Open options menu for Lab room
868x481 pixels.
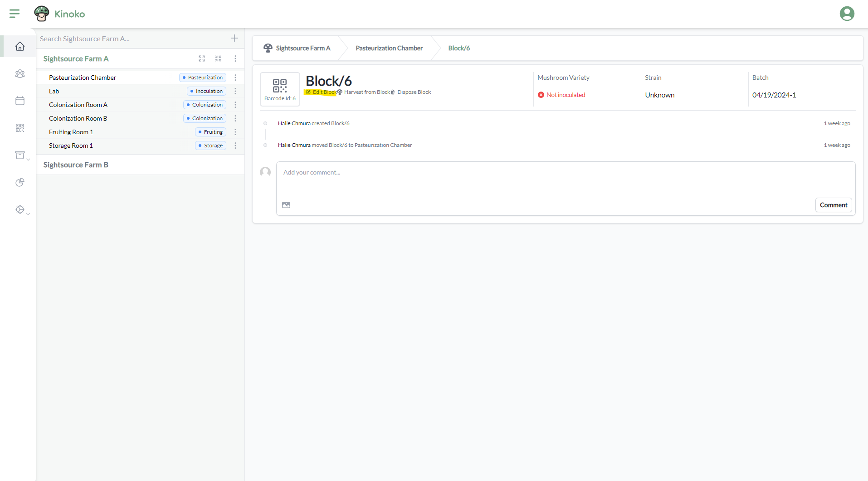[x=235, y=91]
